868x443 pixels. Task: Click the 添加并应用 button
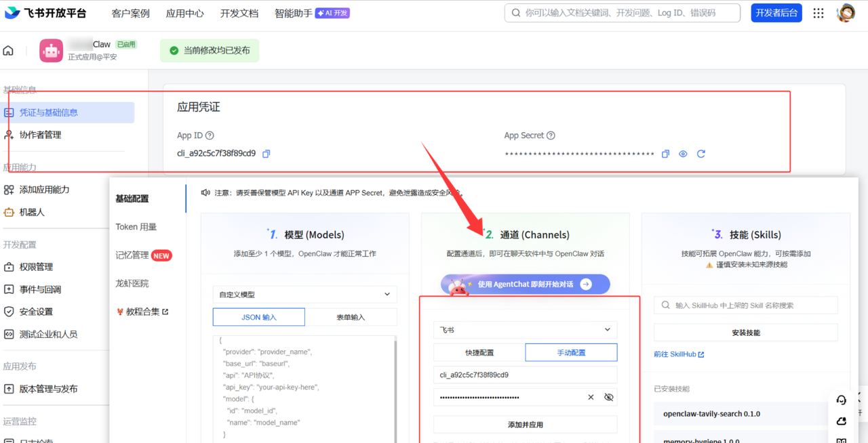tap(526, 425)
